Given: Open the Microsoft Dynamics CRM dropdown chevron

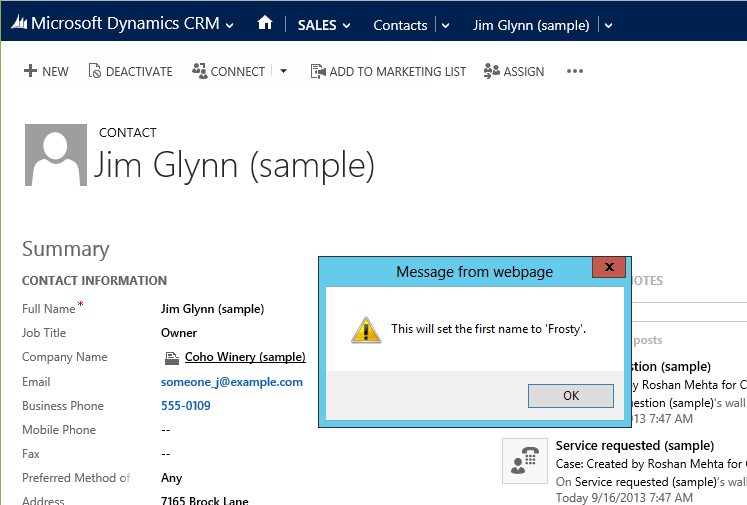Looking at the screenshot, I should (x=230, y=25).
